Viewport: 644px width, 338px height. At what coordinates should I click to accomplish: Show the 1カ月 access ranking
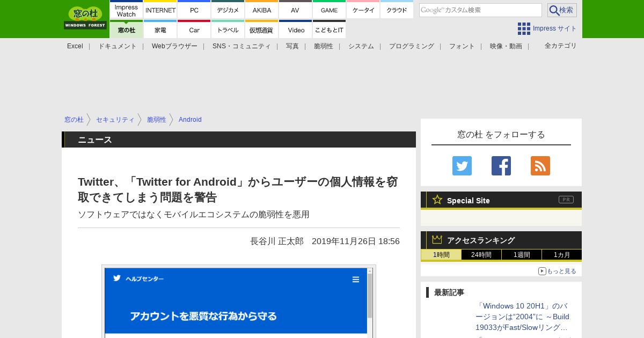pos(562,255)
